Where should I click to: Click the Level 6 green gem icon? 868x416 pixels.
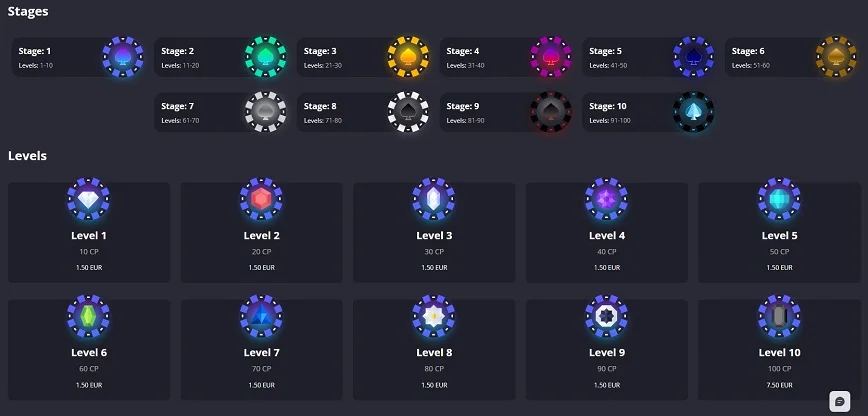89,316
